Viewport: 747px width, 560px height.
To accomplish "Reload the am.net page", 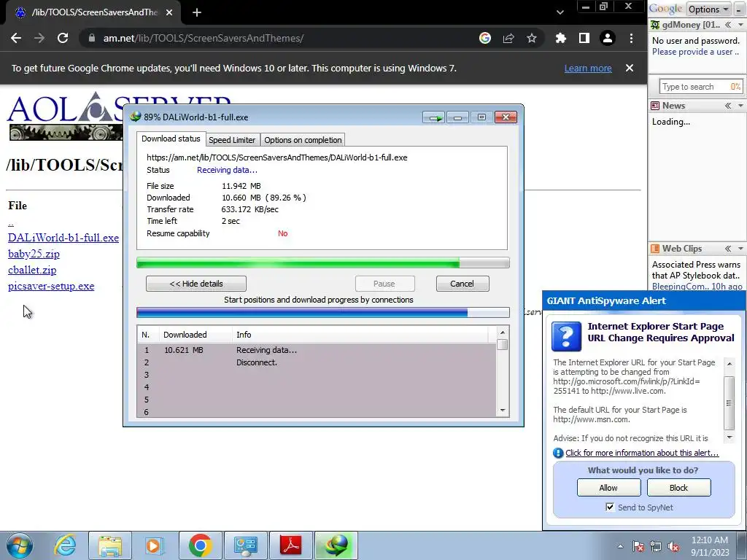I will [x=63, y=38].
